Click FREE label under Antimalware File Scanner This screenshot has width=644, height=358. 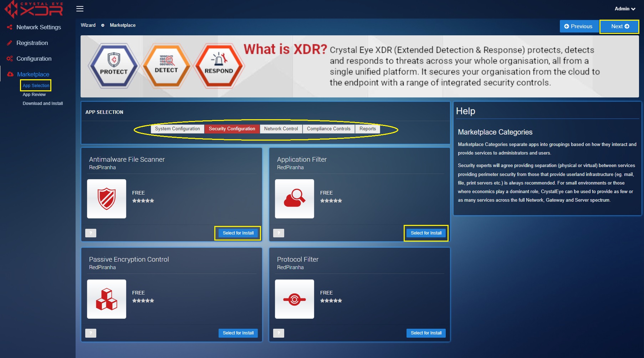click(138, 193)
